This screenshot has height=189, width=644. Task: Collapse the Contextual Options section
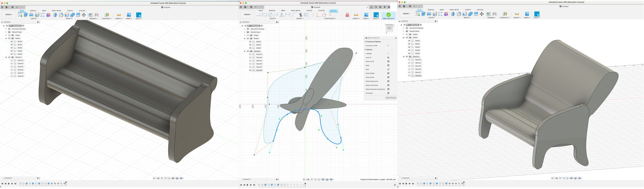(365, 42)
